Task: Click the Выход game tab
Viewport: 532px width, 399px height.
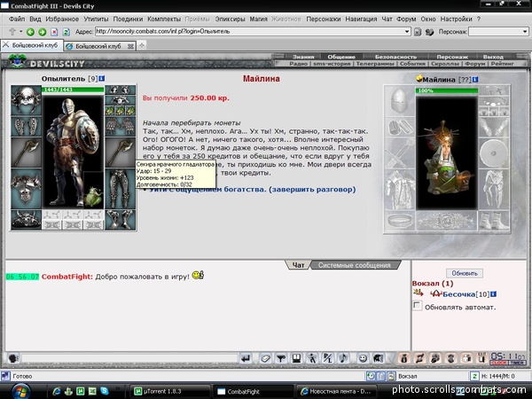Action: pos(493,57)
